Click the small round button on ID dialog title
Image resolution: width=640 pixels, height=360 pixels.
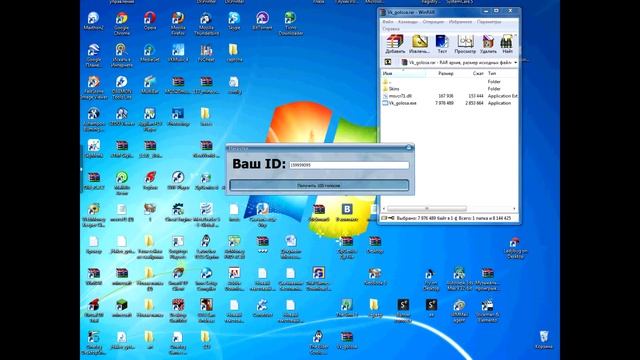tap(409, 148)
